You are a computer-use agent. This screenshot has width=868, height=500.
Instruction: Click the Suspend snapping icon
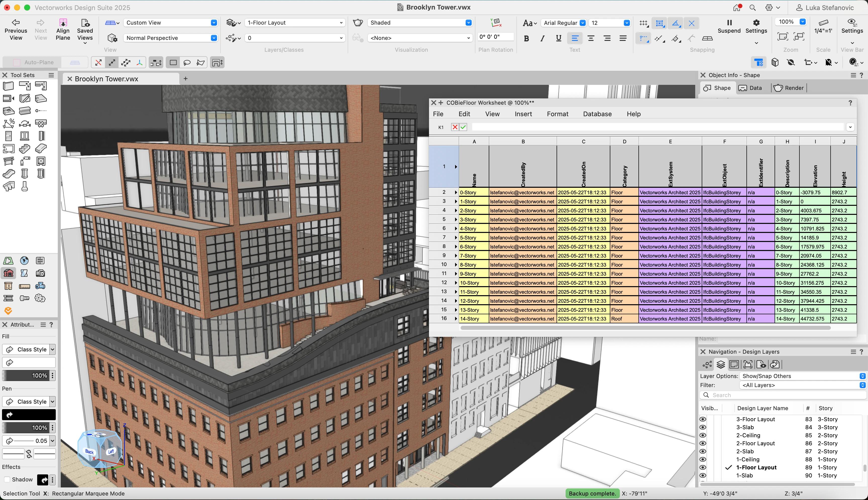tap(729, 22)
